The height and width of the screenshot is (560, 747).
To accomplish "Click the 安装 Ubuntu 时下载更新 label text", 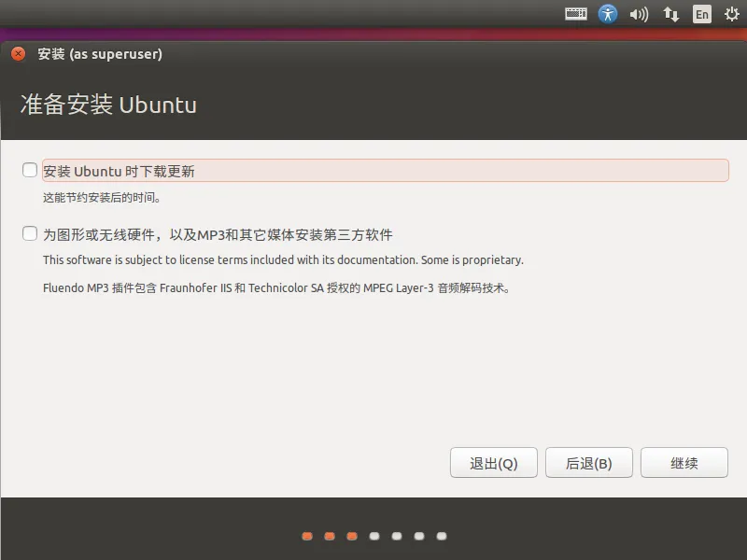I will click(x=119, y=171).
